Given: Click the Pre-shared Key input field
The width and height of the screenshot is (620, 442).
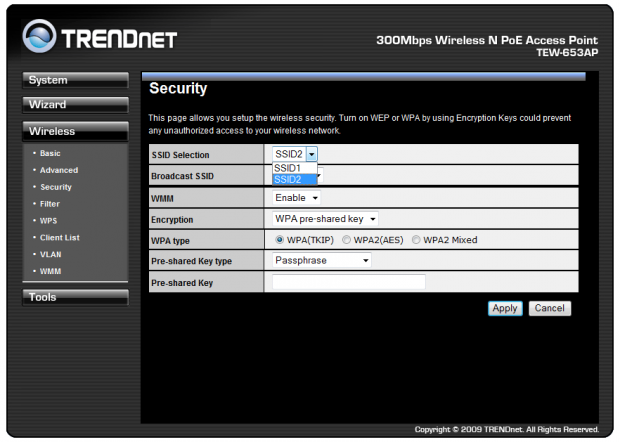Looking at the screenshot, I should 349,282.
